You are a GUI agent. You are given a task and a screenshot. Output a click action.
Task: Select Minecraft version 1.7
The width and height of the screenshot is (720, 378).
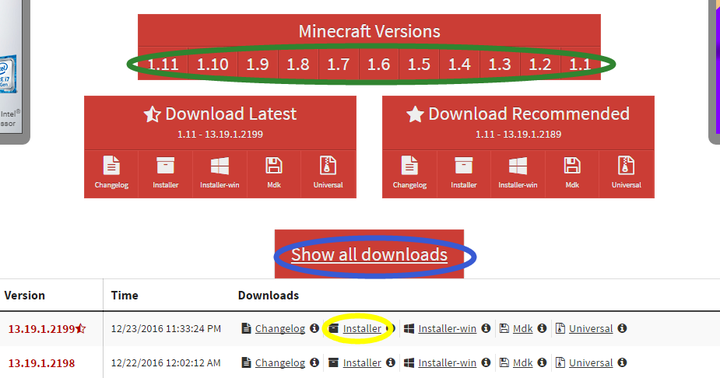click(338, 64)
